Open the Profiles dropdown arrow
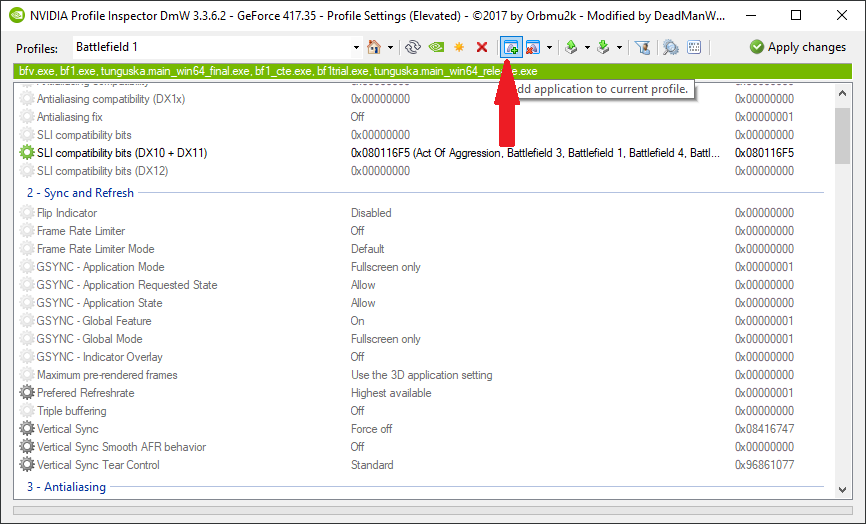Viewport: 866px width, 524px height. tap(356, 47)
